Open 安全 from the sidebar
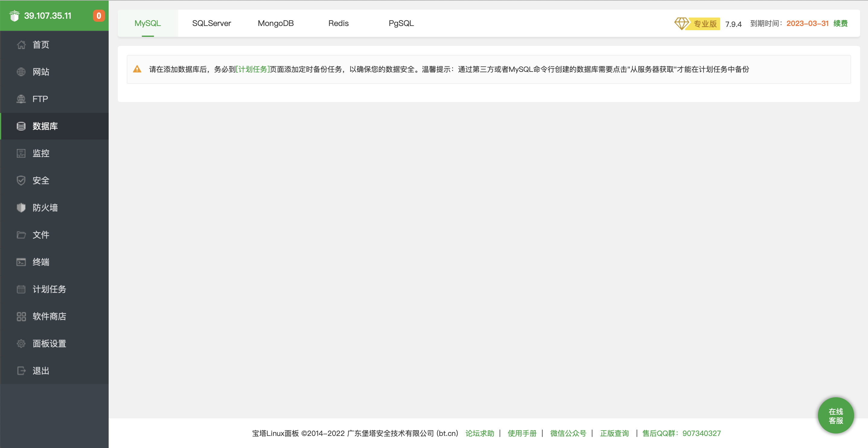This screenshot has height=448, width=868. click(x=41, y=180)
